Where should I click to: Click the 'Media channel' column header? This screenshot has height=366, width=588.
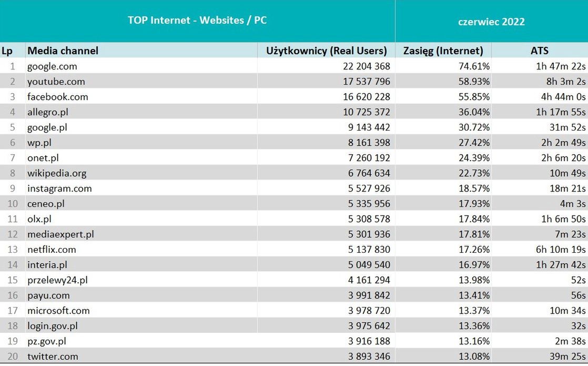pyautogui.click(x=63, y=51)
